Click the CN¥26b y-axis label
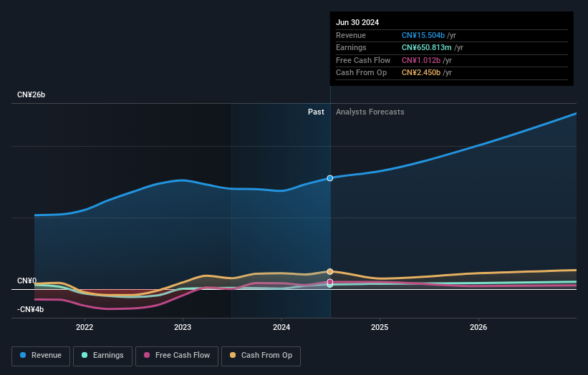The height and width of the screenshot is (375, 588). [31, 94]
